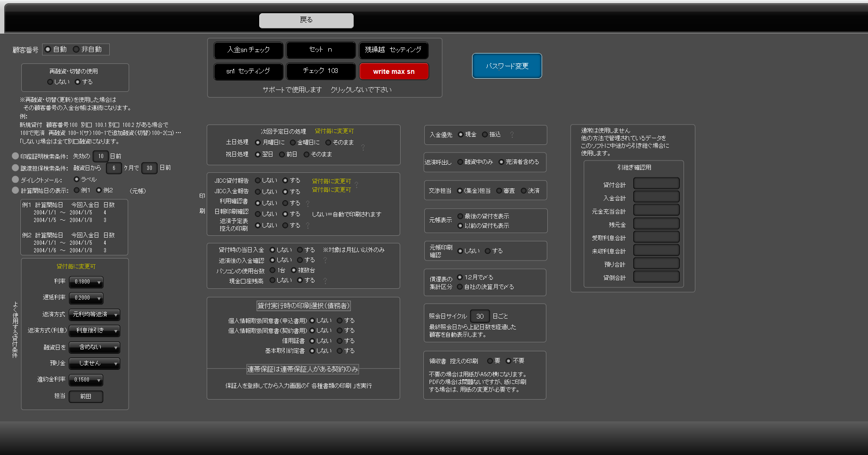Expand the 返済方式 元利均等返済 dropdown
This screenshot has height=455, width=868.
[x=94, y=314]
